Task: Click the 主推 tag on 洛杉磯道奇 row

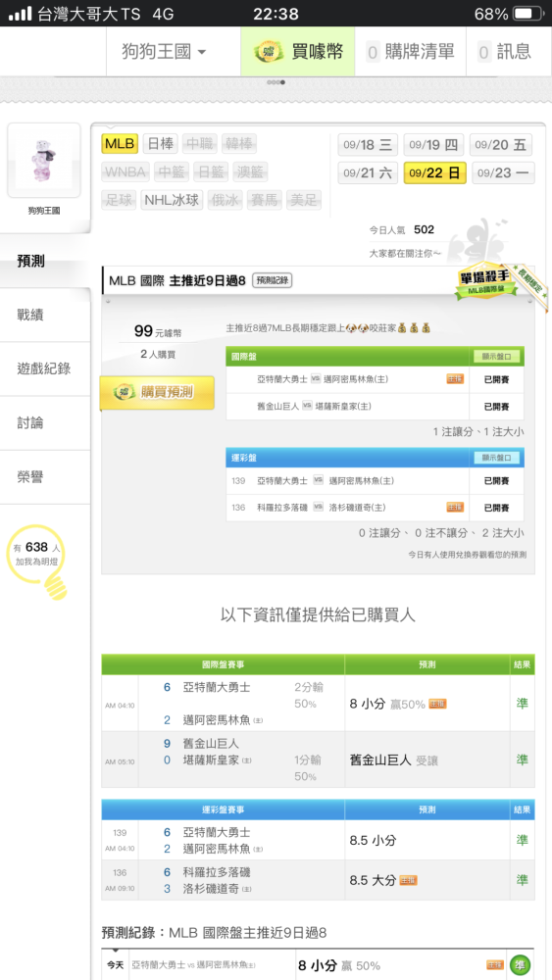Action: [x=455, y=507]
